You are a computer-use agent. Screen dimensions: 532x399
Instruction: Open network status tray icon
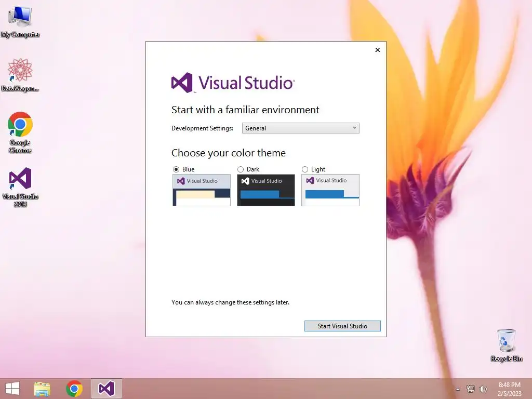(x=471, y=389)
